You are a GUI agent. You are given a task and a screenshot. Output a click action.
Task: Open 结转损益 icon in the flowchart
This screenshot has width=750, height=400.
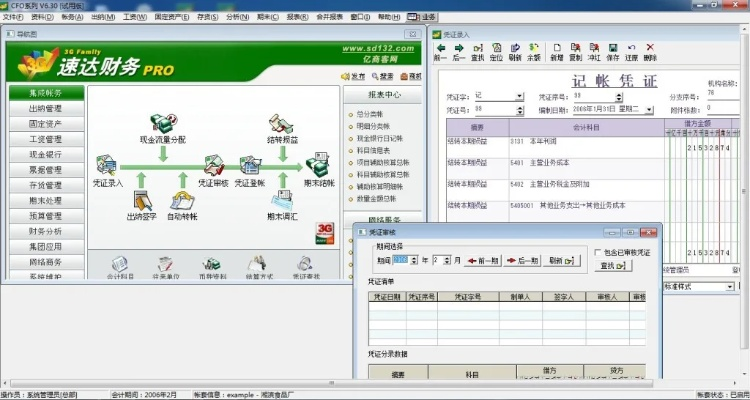(x=281, y=123)
